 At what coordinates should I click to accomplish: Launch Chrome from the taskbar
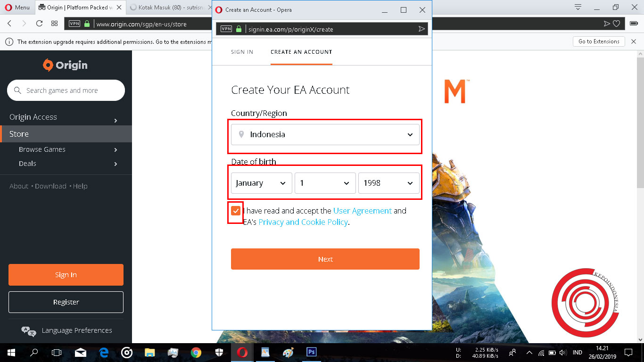pyautogui.click(x=196, y=352)
